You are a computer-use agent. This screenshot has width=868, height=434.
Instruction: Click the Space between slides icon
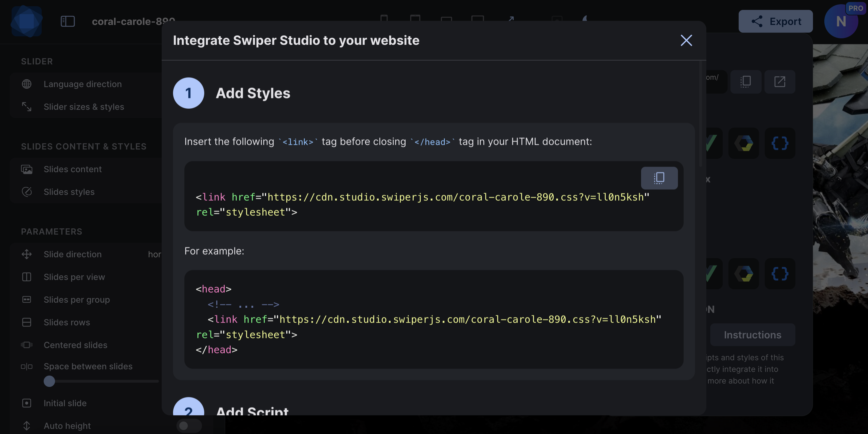(27, 366)
